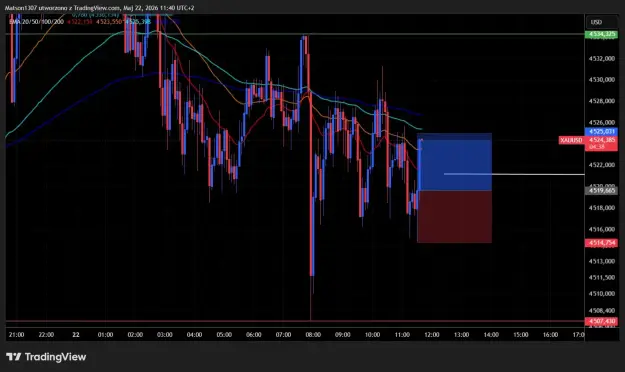Click the 21:00 time axis label

16,335
